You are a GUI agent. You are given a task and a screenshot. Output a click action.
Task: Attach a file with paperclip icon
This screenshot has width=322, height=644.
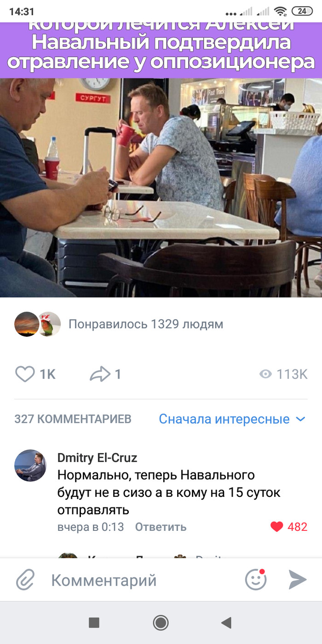pyautogui.click(x=25, y=580)
